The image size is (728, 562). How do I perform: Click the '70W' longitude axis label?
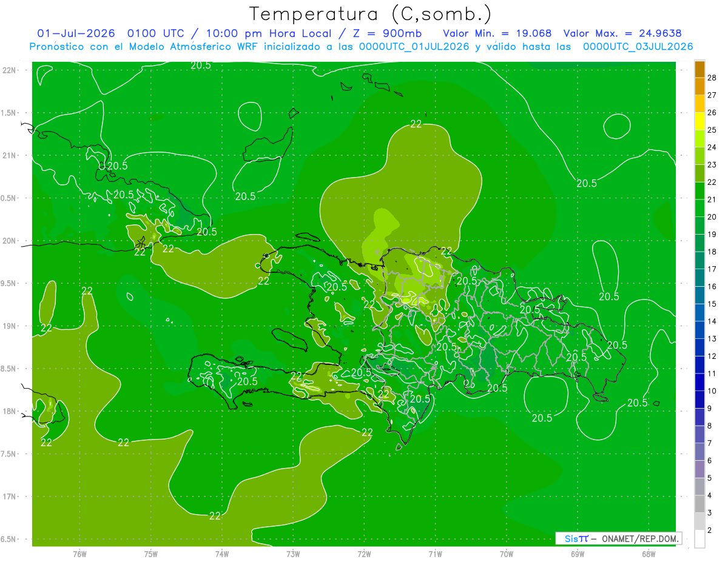pos(507,554)
